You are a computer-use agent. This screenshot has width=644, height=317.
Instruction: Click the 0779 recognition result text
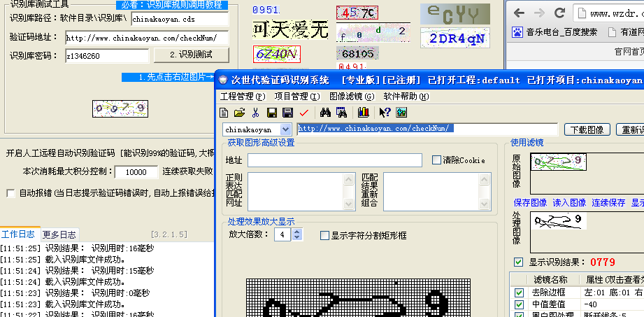[x=603, y=262]
